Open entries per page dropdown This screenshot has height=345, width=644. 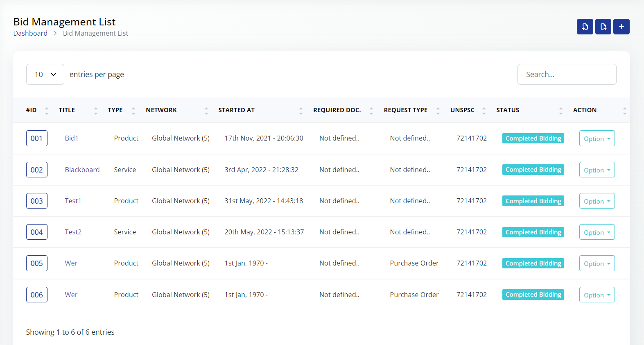pos(45,75)
